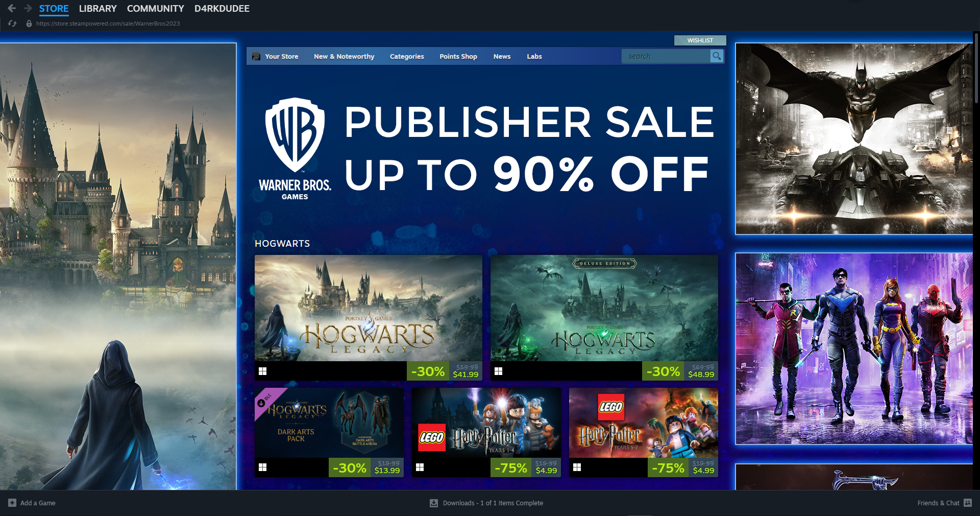Viewport: 980px width, 516px height.
Task: Reload the store page
Action: pyautogui.click(x=12, y=24)
